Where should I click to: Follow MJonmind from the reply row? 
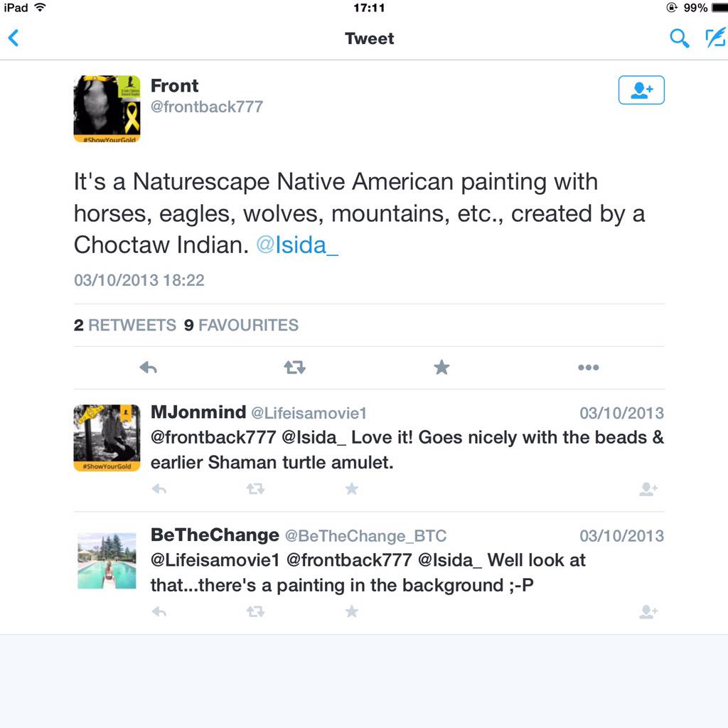pos(648,489)
